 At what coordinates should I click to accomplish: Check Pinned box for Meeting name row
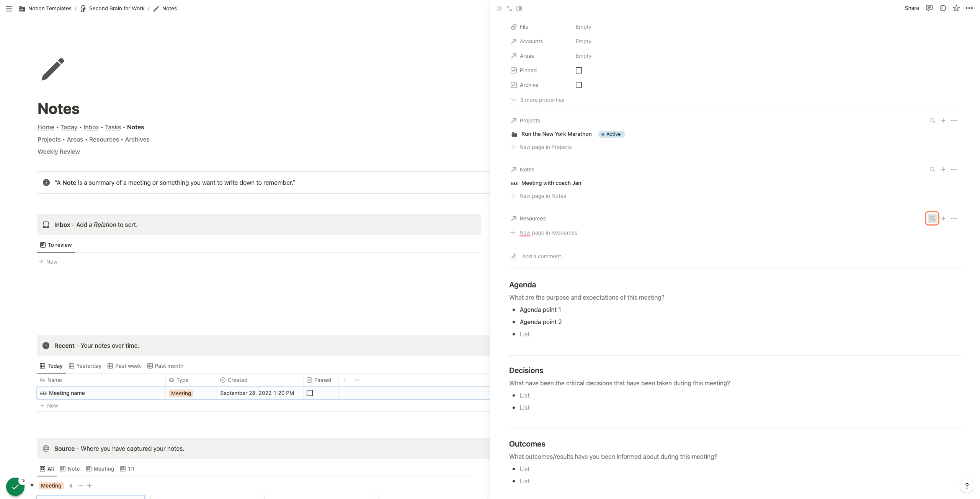tap(310, 393)
